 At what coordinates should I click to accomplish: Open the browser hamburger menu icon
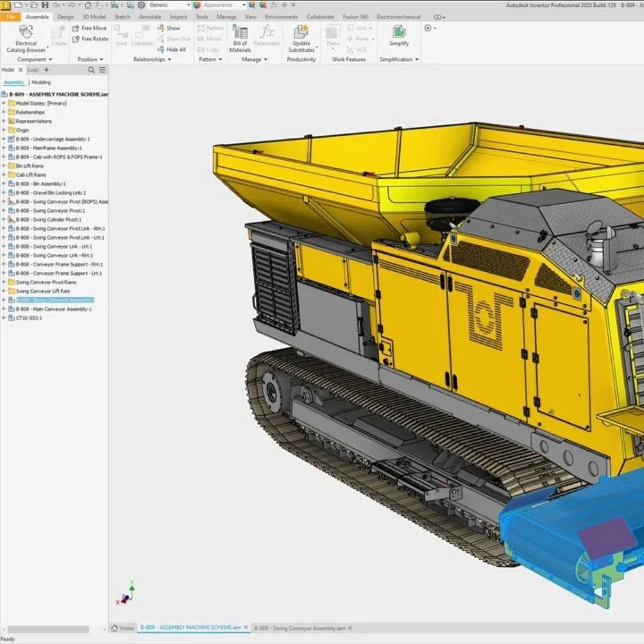pyautogui.click(x=103, y=70)
